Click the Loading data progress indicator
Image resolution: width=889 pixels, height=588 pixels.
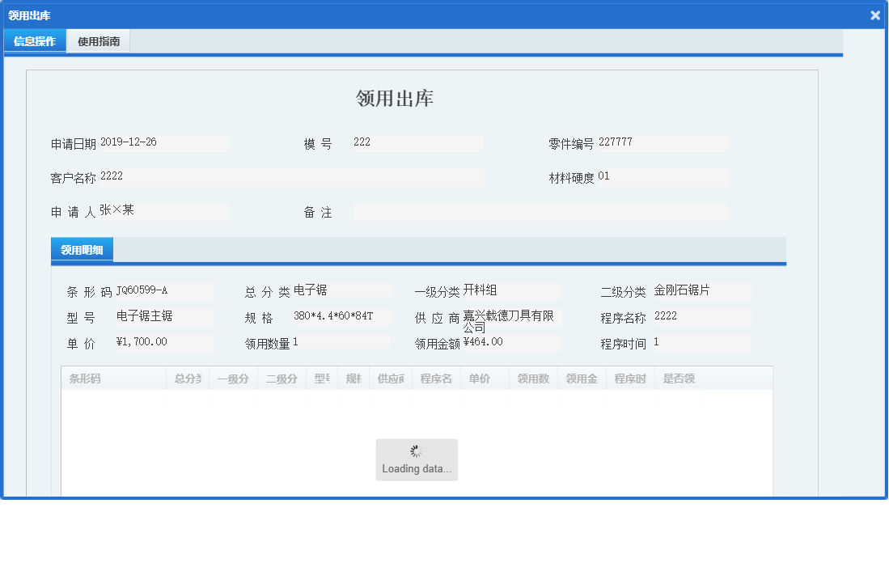(x=417, y=459)
